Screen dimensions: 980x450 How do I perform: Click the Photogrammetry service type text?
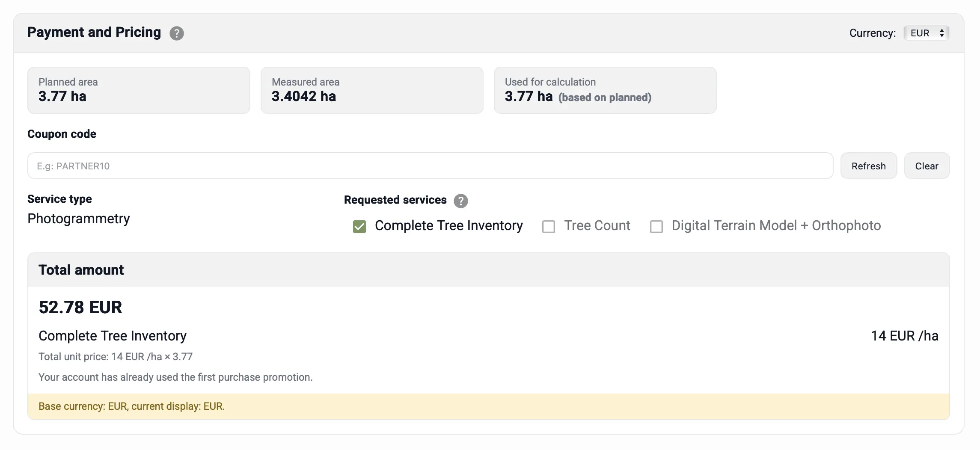click(79, 219)
